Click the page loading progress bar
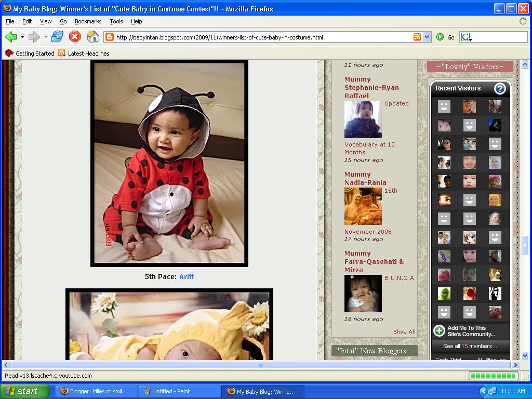 pyautogui.click(x=494, y=376)
